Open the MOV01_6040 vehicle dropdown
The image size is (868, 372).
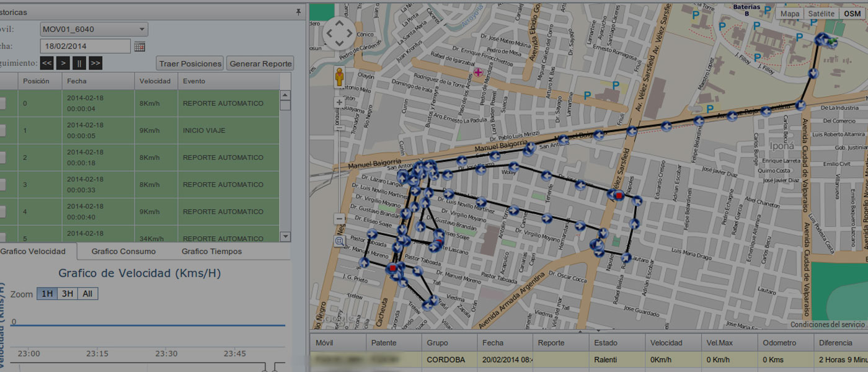click(94, 29)
